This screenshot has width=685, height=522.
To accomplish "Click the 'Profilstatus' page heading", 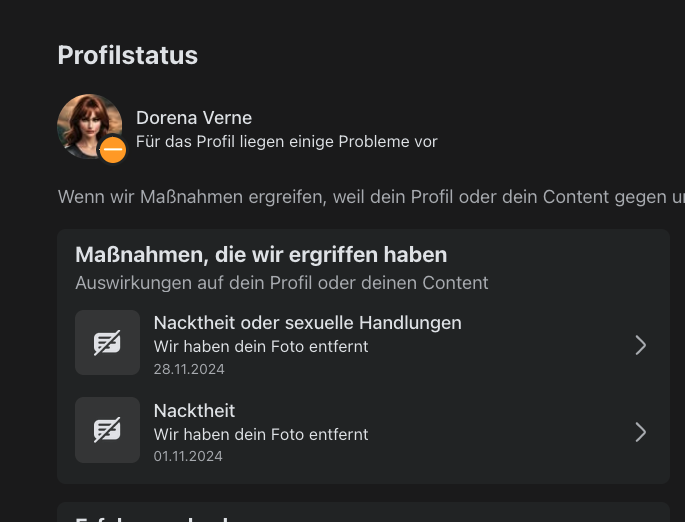I will [127, 55].
